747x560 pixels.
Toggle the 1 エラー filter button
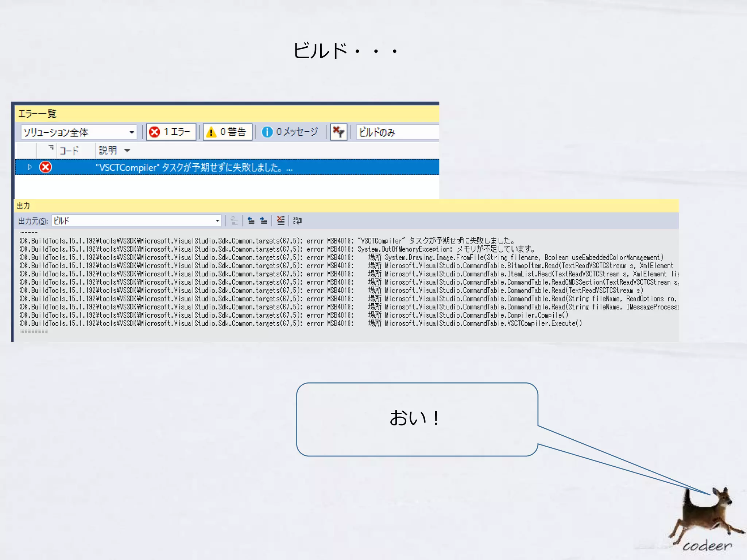171,132
